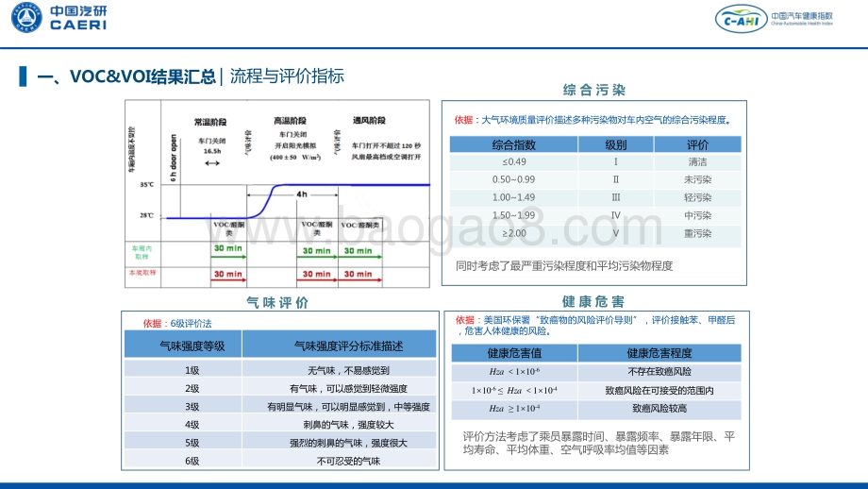This screenshot has width=868, height=489.
Task: Click the 重污染 rating cell
Action: pyautogui.click(x=697, y=233)
